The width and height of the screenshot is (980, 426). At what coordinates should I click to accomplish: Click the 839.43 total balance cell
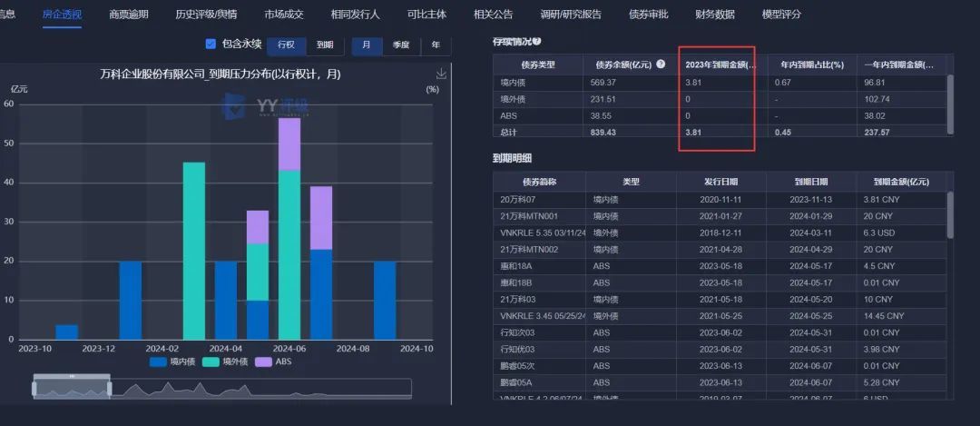click(x=603, y=133)
